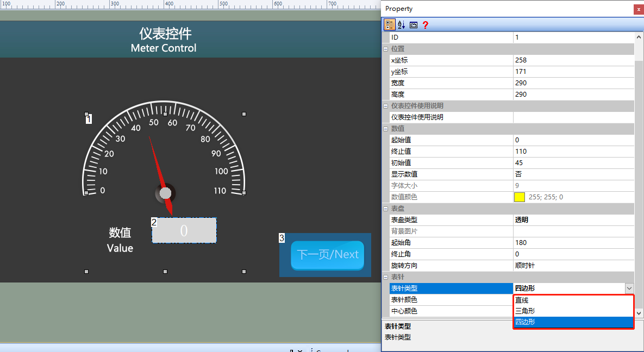The image size is (644, 352).
Task: Edit the 终止值 field showing 110
Action: coord(573,152)
